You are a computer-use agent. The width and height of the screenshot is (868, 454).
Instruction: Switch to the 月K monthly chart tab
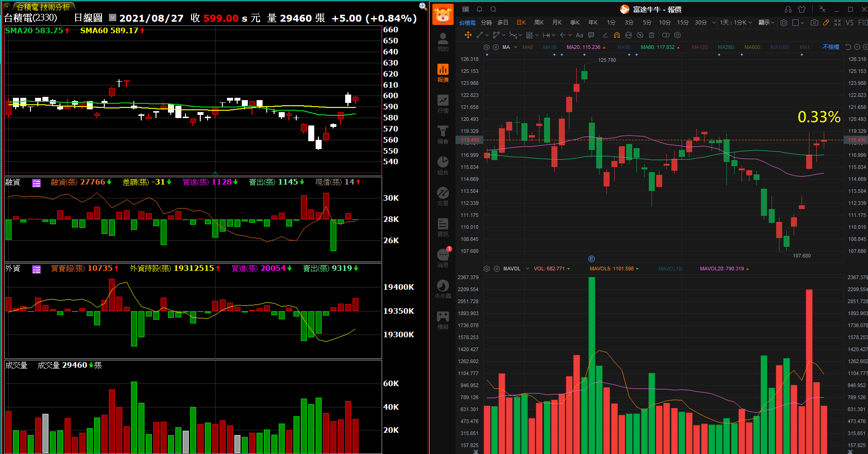point(557,23)
